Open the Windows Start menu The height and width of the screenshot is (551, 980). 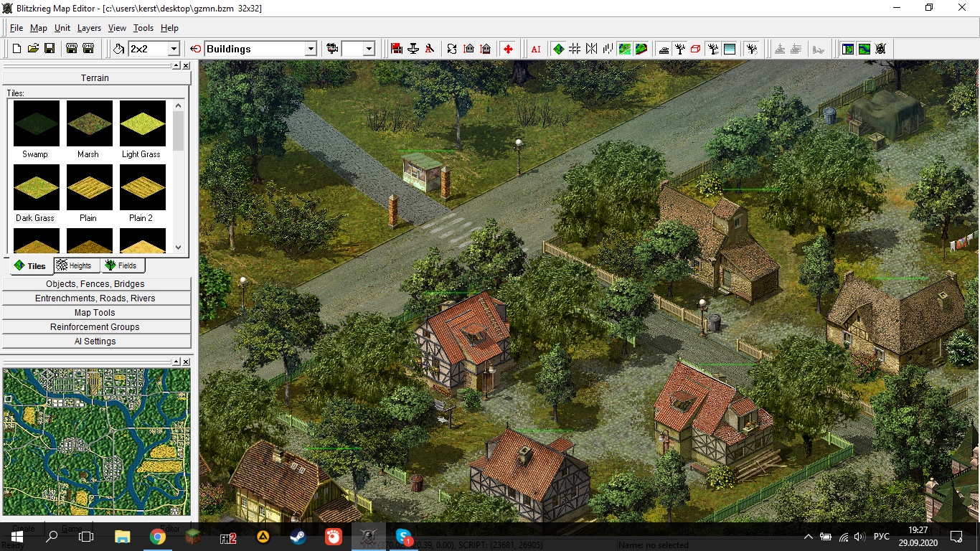click(x=17, y=537)
